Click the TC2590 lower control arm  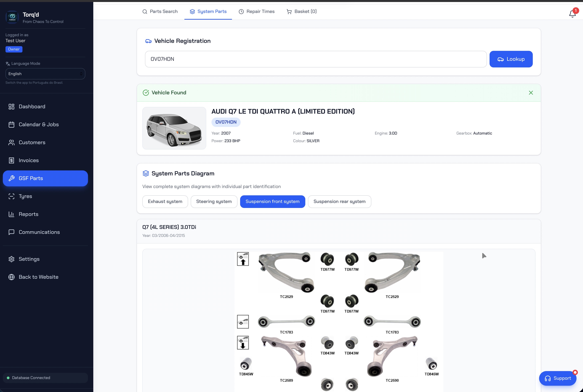(392, 356)
